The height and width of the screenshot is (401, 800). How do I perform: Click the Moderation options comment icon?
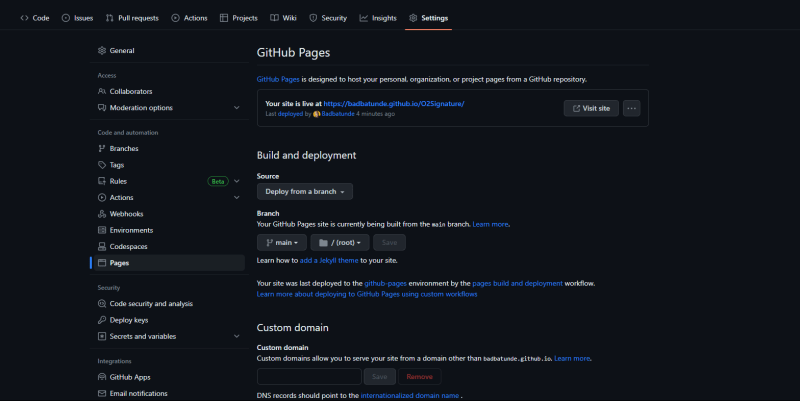tap(102, 108)
